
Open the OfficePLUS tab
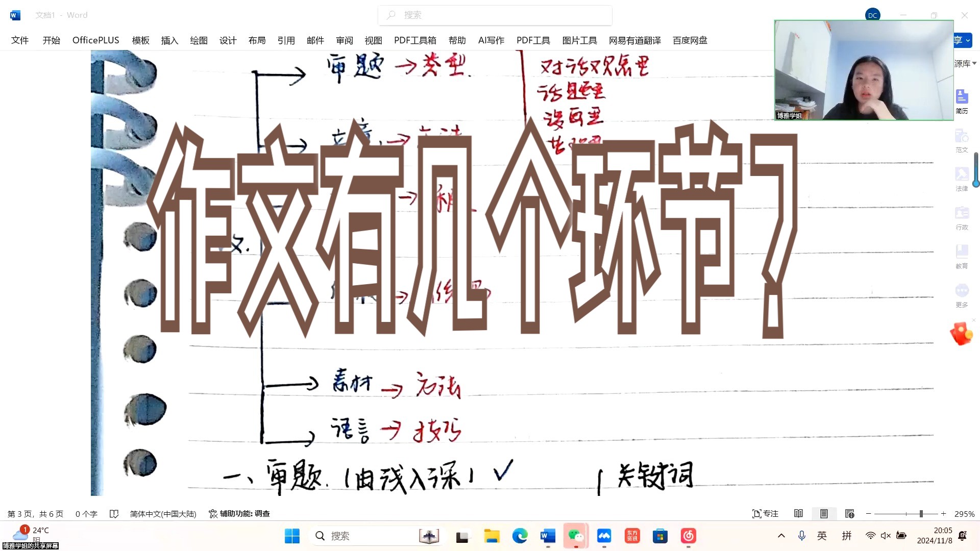96,40
